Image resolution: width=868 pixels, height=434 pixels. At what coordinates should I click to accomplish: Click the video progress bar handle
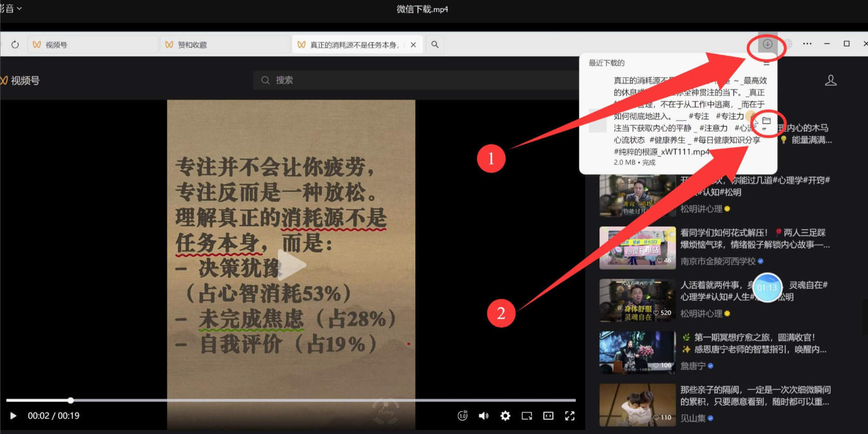point(71,400)
